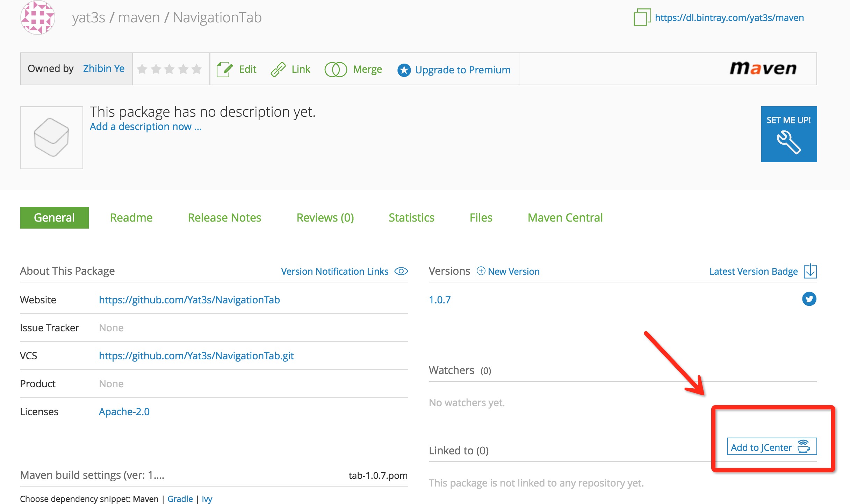Image resolution: width=850 pixels, height=504 pixels.
Task: Click the New Version plus icon
Action: 481,271
